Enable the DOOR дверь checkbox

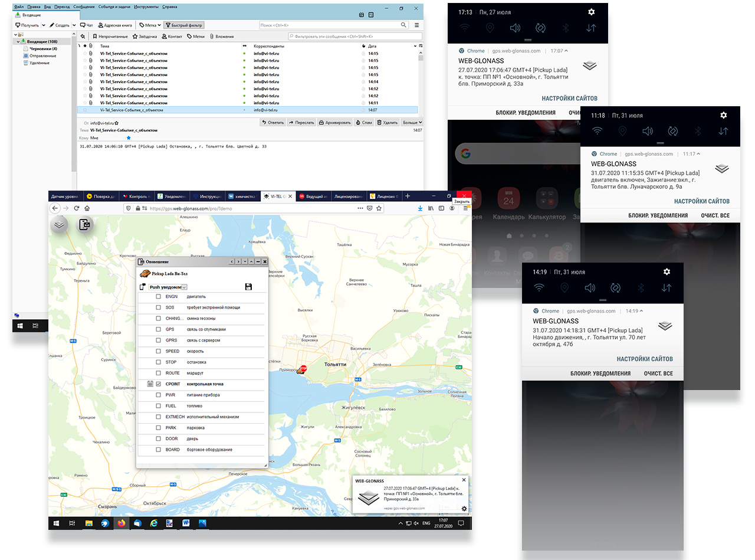pyautogui.click(x=158, y=438)
